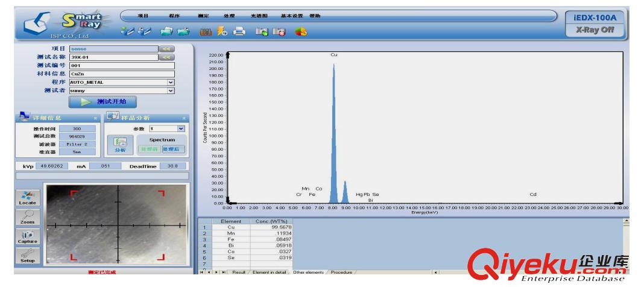Click the save project toolbar icon
This screenshot has width=644, height=287.
[x=145, y=31]
